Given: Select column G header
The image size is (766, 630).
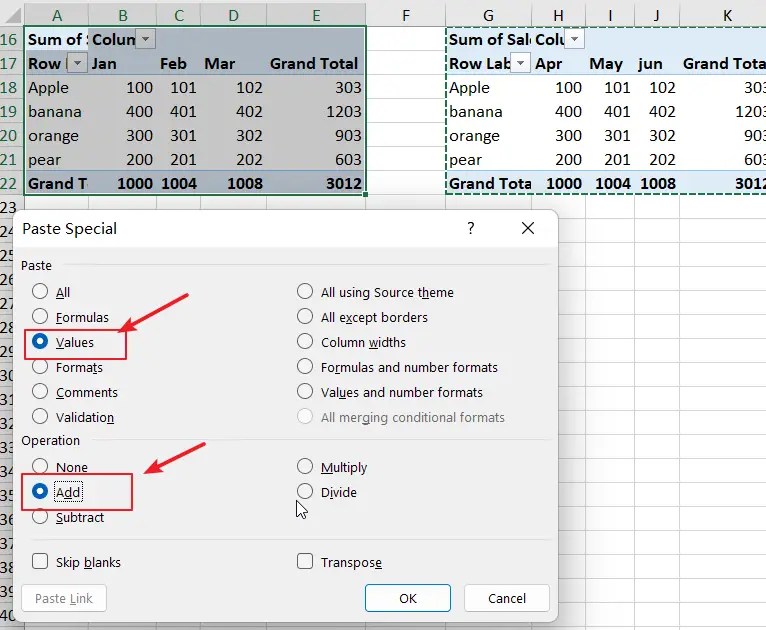Looking at the screenshot, I should point(489,15).
